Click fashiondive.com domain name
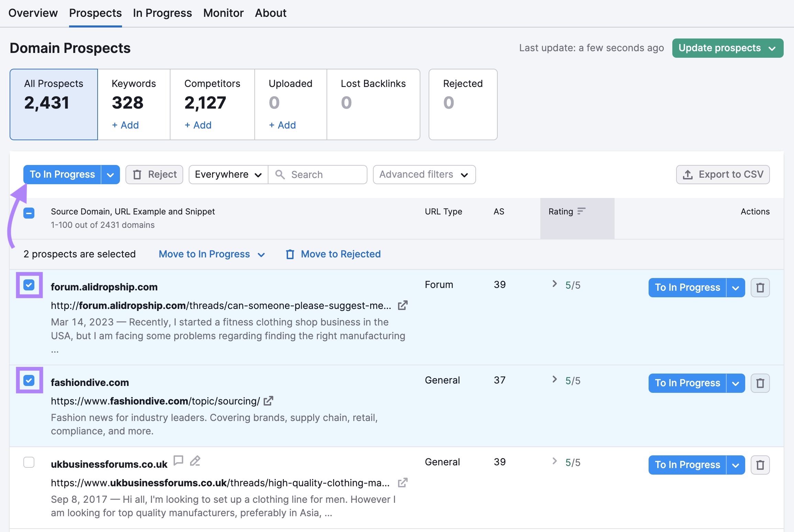This screenshot has height=532, width=794. (90, 383)
